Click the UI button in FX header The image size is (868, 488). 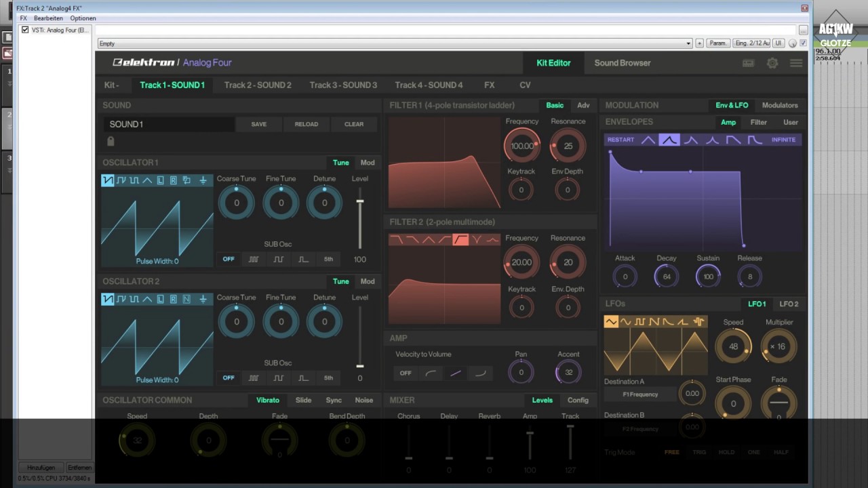[778, 43]
